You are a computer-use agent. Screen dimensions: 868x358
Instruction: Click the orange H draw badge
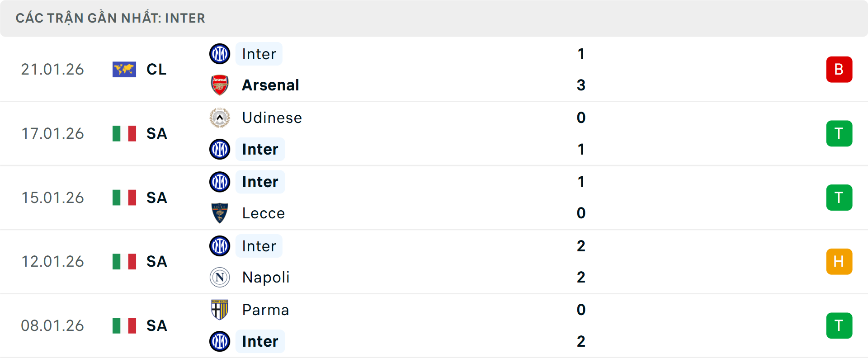(839, 261)
